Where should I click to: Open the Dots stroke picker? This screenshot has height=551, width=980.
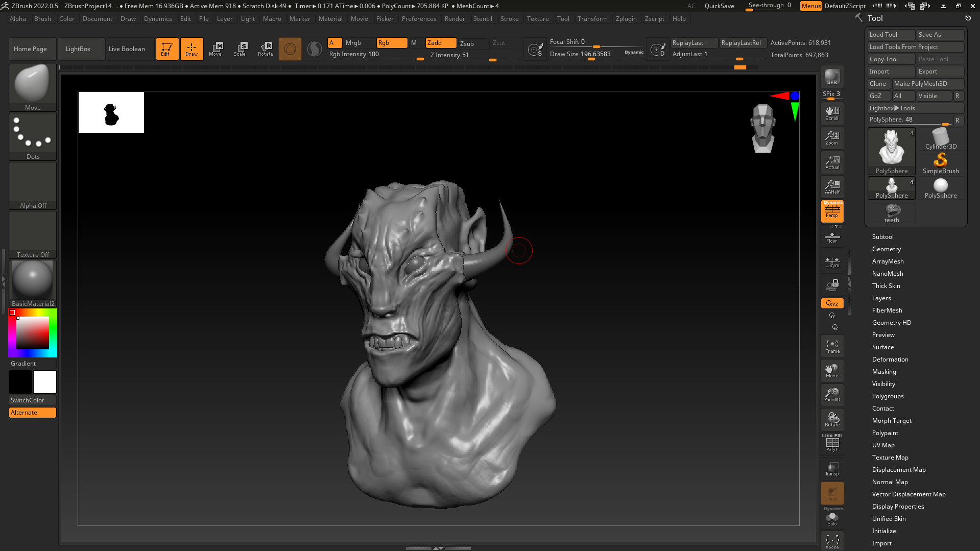point(33,136)
